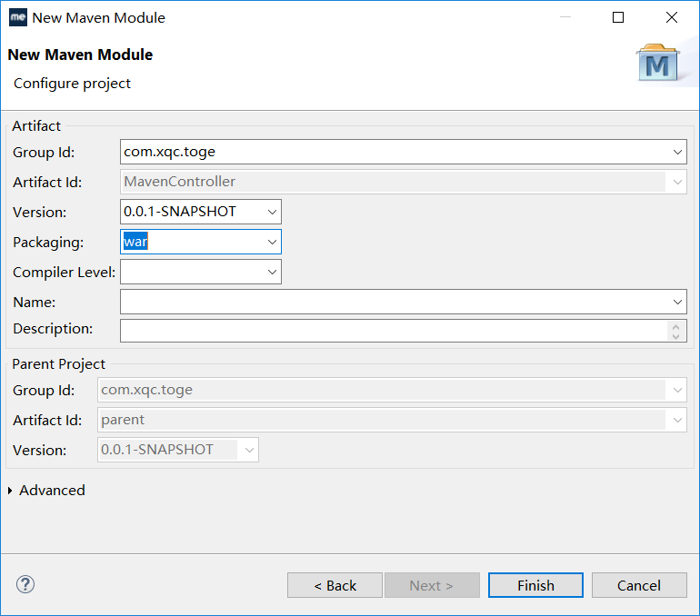Open the Artifact Group Id dropdown arrow

click(x=677, y=152)
